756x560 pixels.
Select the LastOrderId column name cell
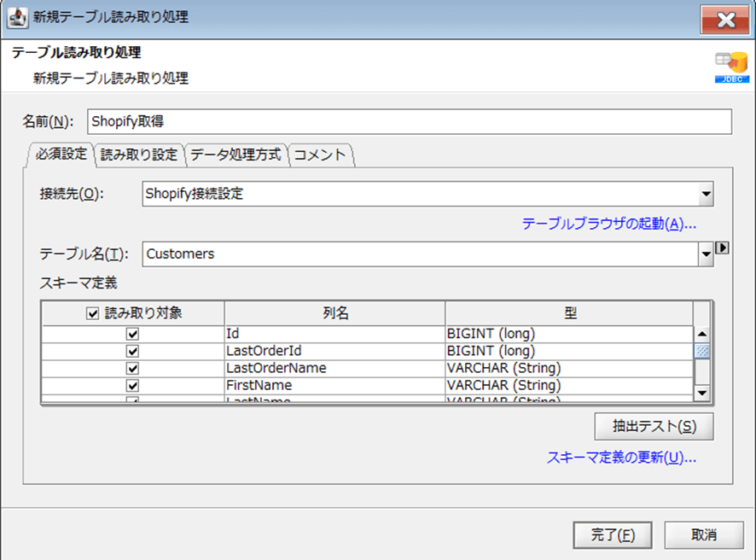point(334,351)
